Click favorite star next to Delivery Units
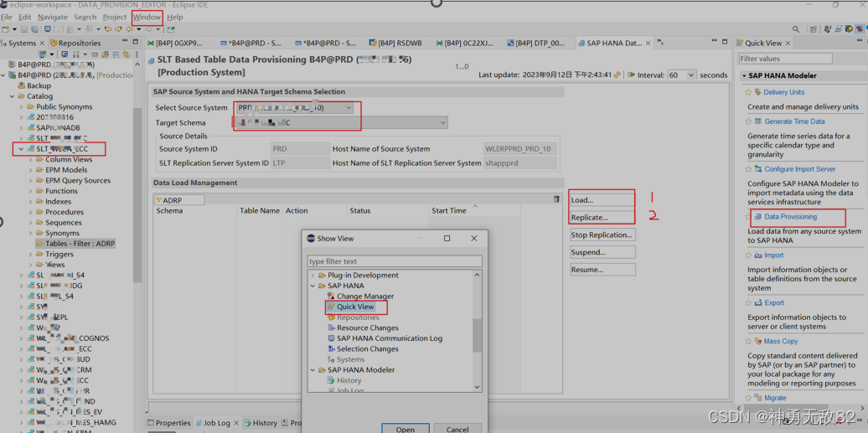 748,92
